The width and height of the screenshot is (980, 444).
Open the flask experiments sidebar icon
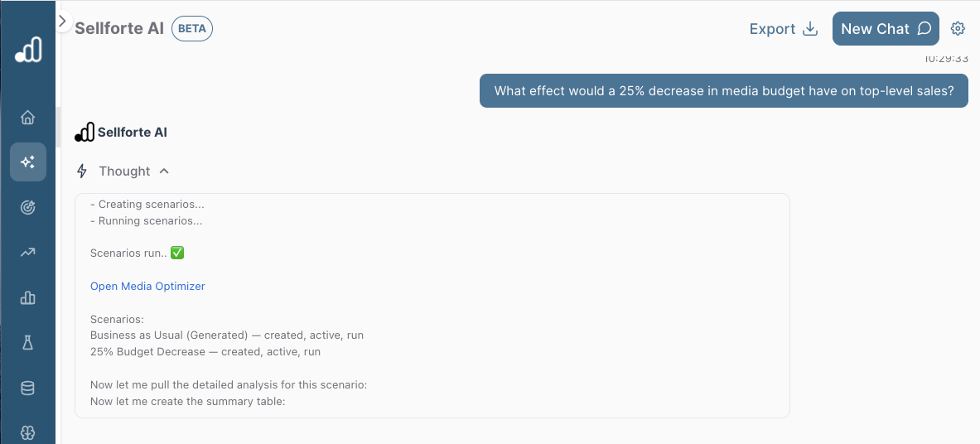click(x=27, y=342)
